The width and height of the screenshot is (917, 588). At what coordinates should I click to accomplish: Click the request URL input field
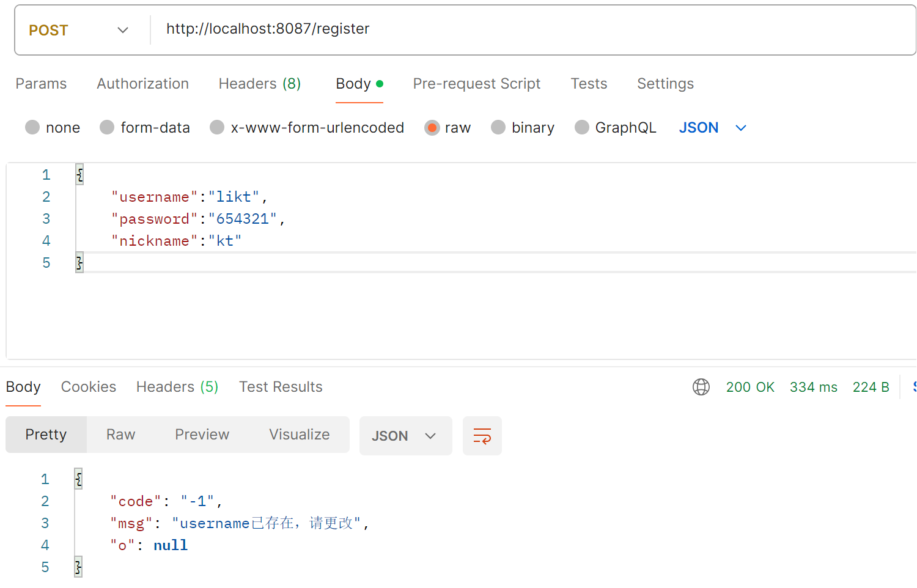(532, 29)
